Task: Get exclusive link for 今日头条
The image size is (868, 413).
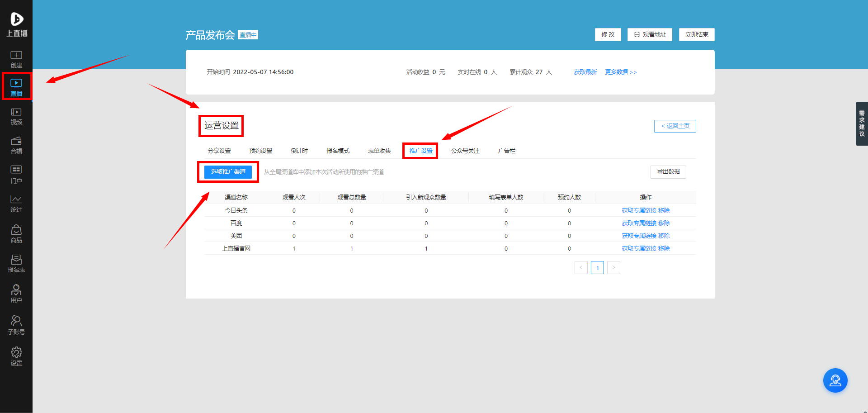Action: [x=639, y=210]
